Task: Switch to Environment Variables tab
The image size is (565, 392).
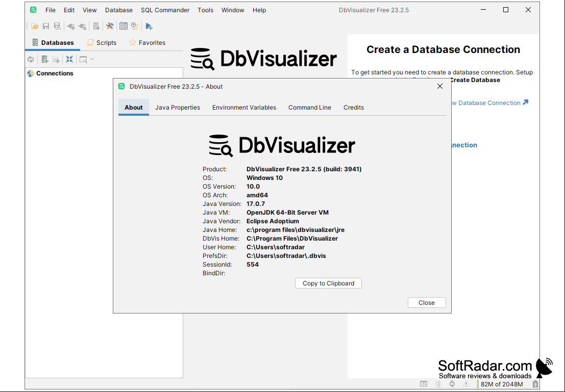Action: 244,107
